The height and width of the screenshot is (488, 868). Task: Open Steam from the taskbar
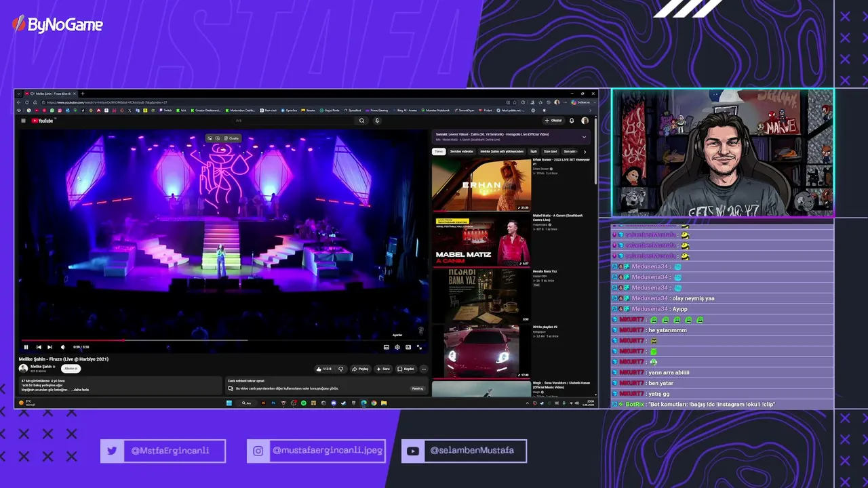[344, 403]
